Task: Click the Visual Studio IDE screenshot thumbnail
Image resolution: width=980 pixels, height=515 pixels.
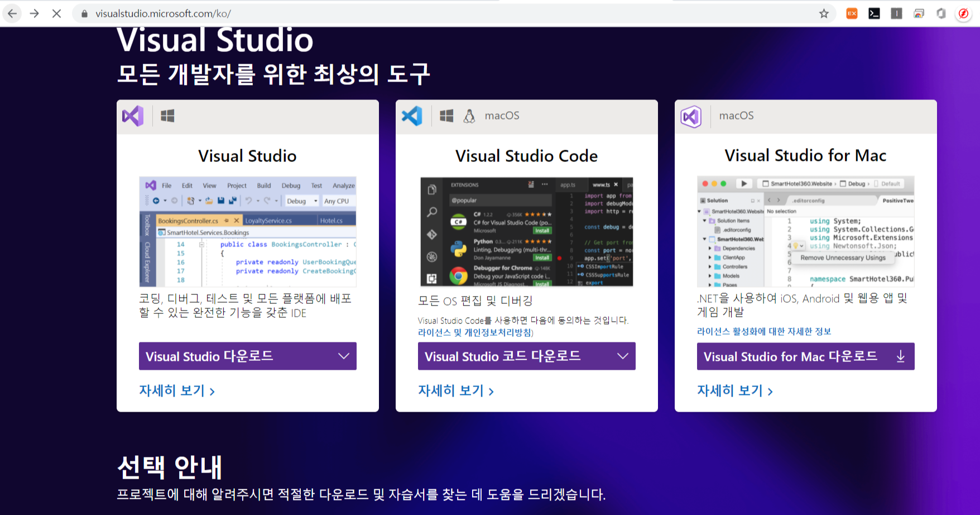Action: (x=248, y=232)
